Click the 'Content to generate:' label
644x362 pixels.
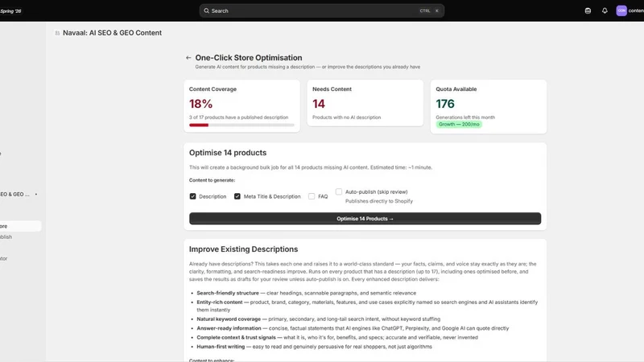tap(212, 180)
